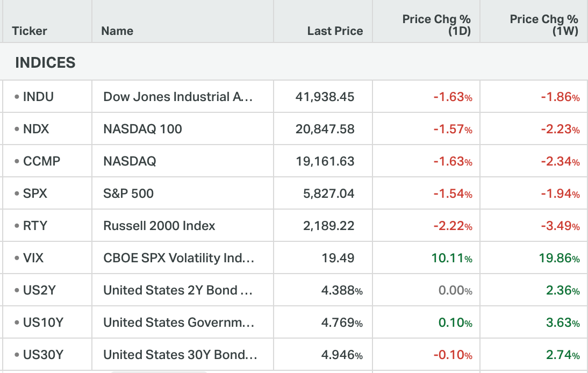Click the CBOE SPX Volatility name
This screenshot has width=588, height=373.
pos(178,258)
